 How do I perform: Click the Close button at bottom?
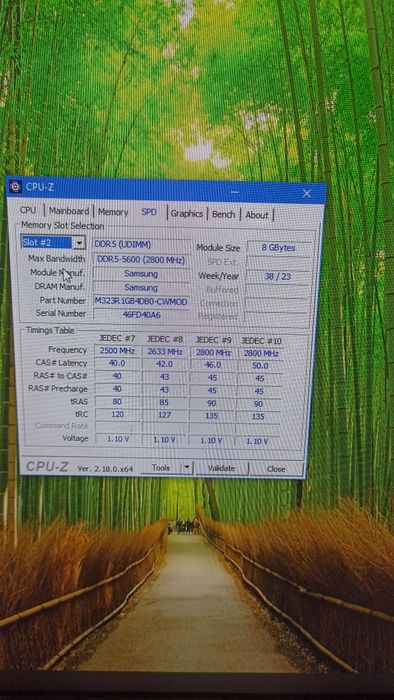(x=276, y=469)
